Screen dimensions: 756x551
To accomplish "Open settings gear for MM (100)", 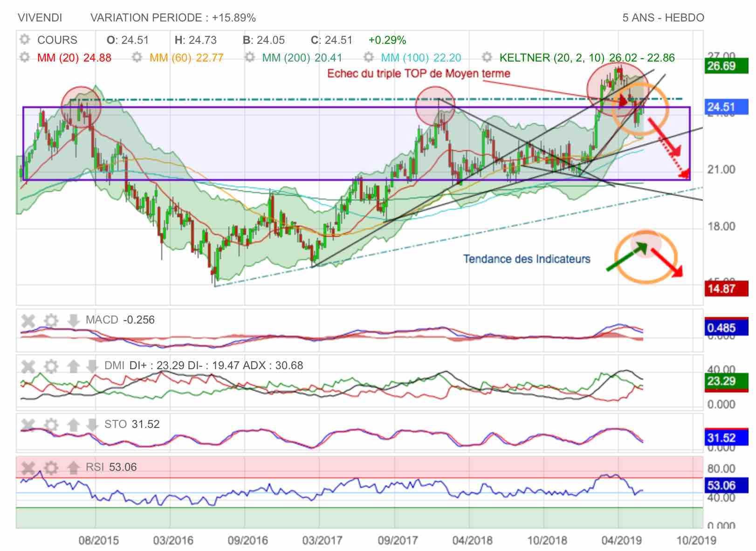I will coord(369,57).
